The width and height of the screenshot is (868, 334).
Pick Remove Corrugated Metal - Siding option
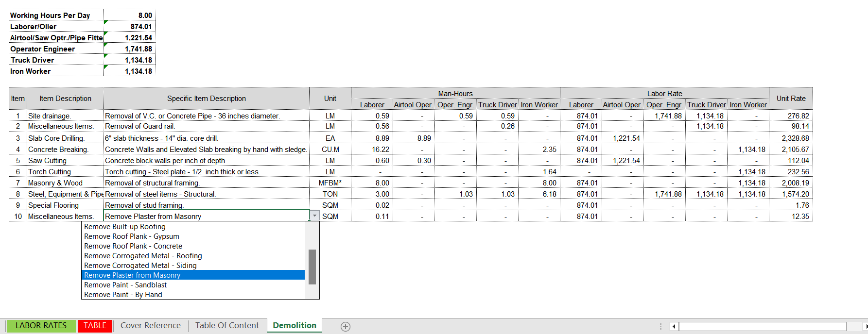pos(140,266)
